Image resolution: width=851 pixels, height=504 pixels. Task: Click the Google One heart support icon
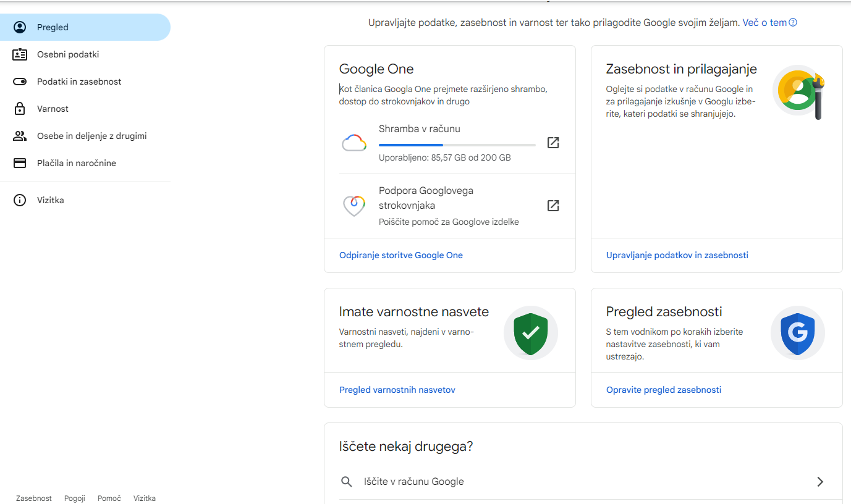tap(354, 206)
